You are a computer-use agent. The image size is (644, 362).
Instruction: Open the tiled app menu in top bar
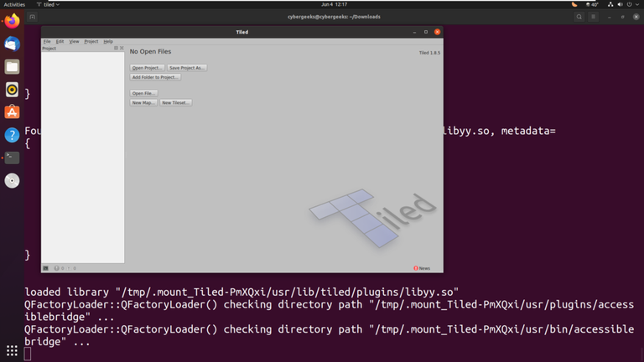(48, 4)
